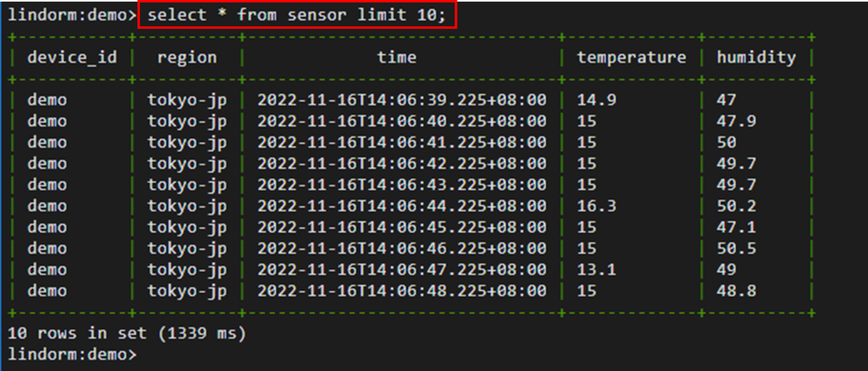Click the humidity value 47.1
The image size is (868, 371).
coord(736,227)
